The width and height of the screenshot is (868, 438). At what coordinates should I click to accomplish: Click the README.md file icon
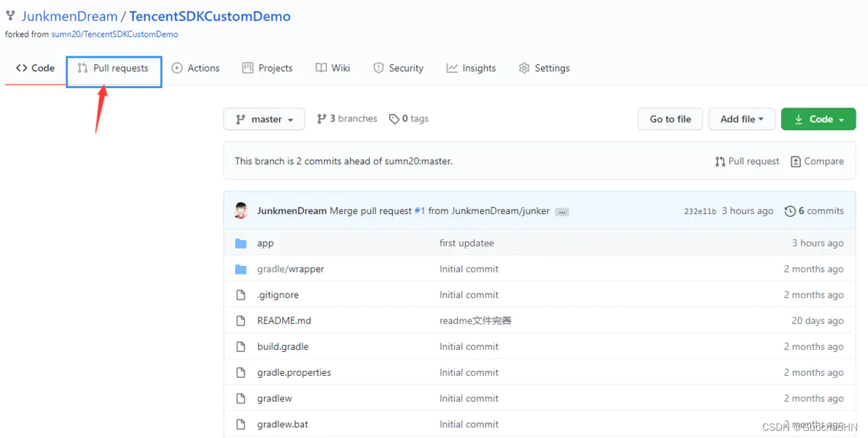click(241, 321)
